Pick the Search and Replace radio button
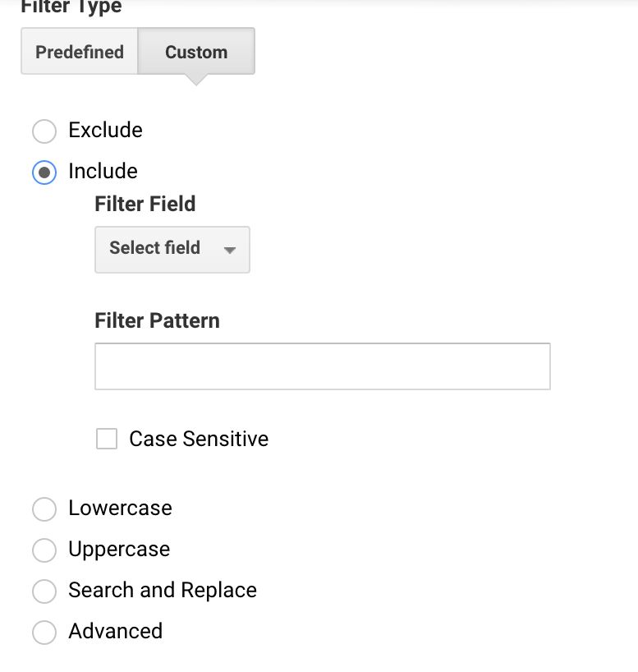638x672 pixels. (44, 591)
